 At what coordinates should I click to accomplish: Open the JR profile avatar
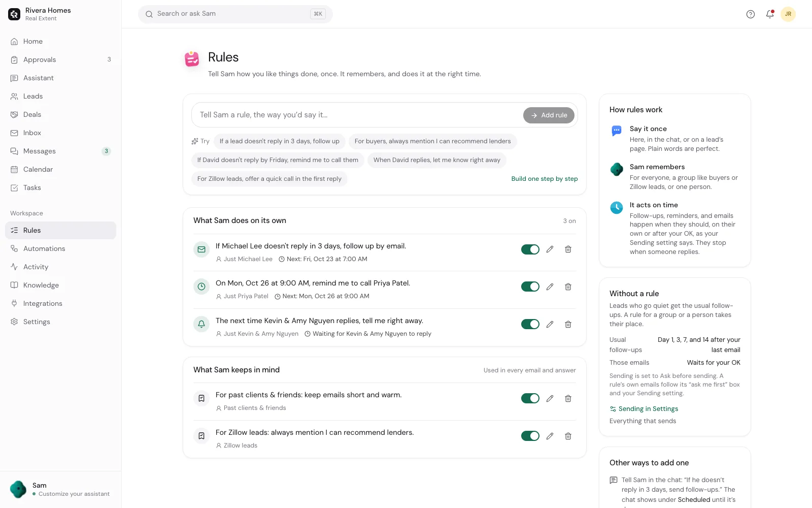click(x=788, y=14)
